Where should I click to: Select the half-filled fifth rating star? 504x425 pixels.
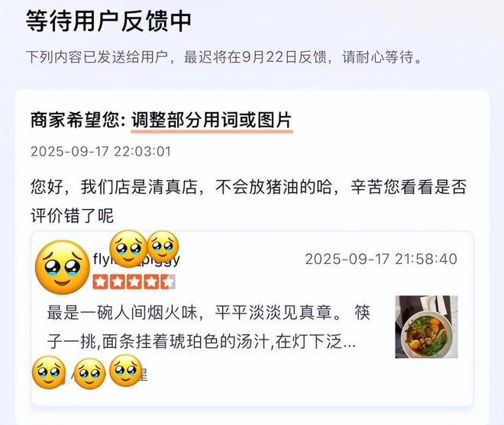[168, 282]
